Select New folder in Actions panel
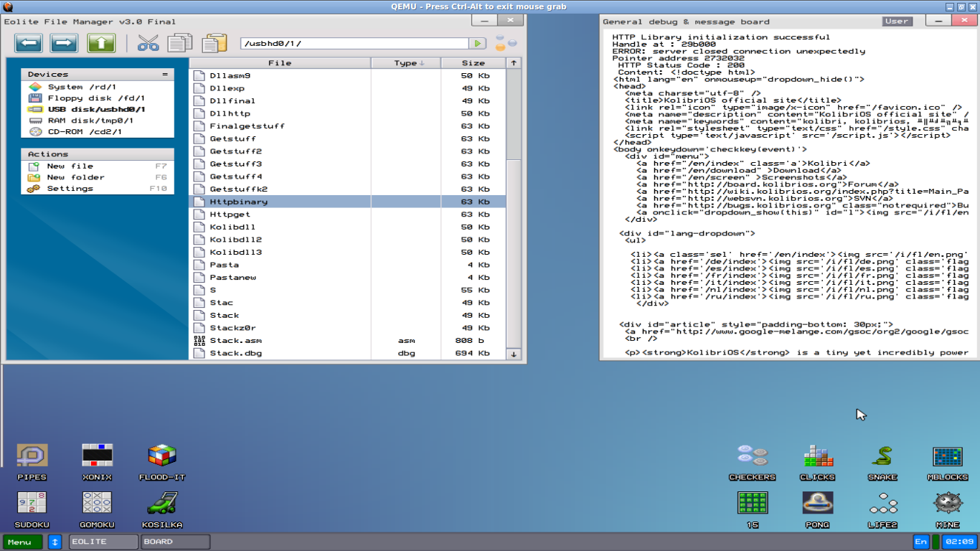This screenshot has width=980, height=551. (x=75, y=177)
